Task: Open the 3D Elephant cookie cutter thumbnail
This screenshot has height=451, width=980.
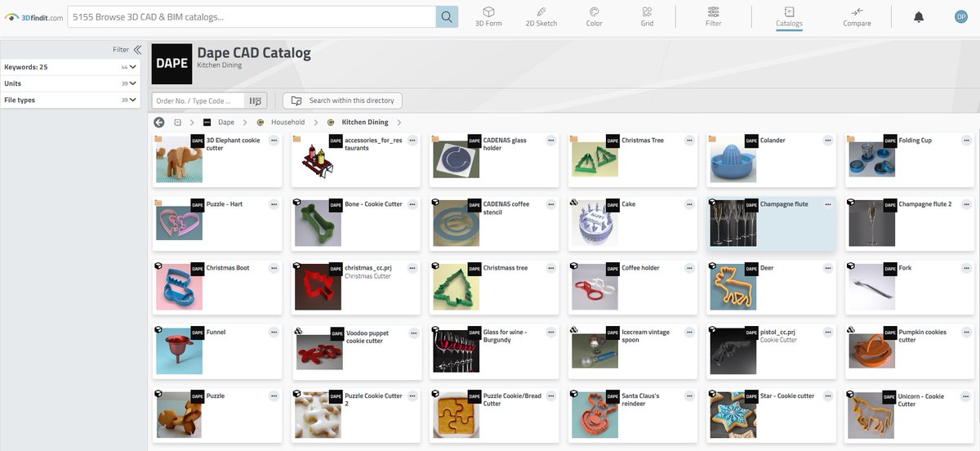Action: 179,159
